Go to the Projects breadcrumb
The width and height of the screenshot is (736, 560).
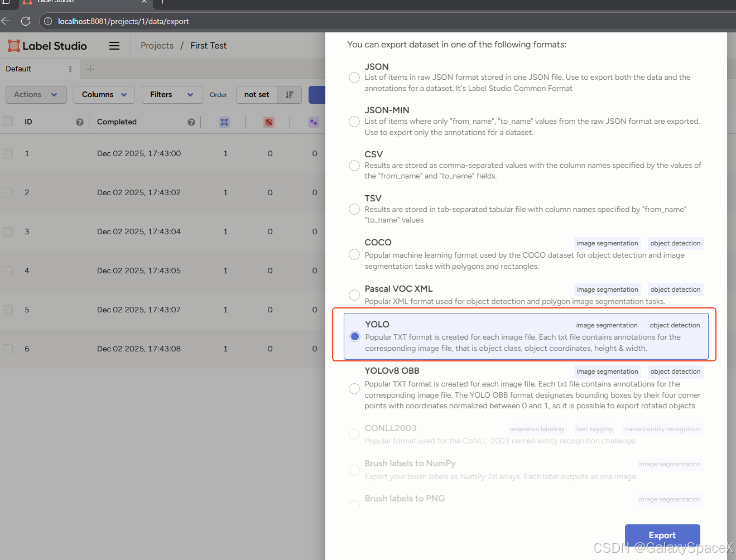(157, 46)
